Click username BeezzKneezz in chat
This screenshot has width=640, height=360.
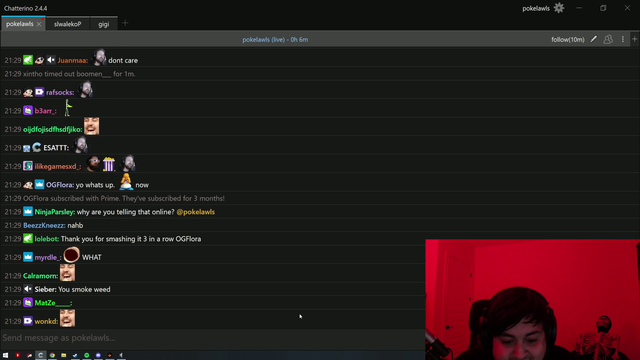[44, 225]
